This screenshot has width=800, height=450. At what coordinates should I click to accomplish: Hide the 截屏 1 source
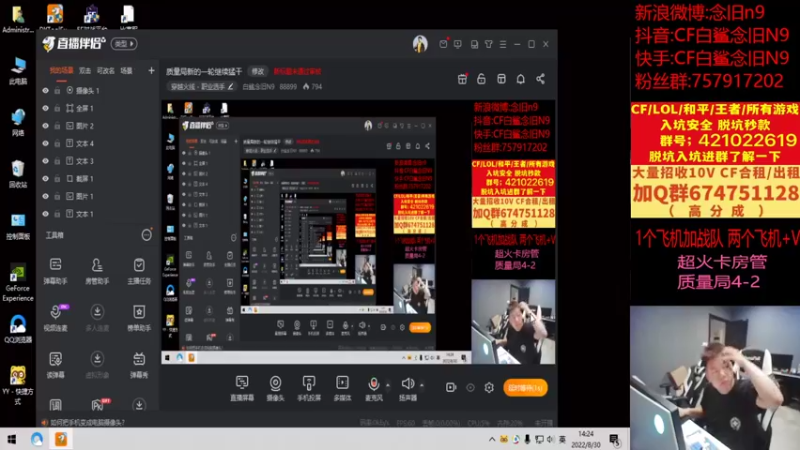tap(45, 179)
